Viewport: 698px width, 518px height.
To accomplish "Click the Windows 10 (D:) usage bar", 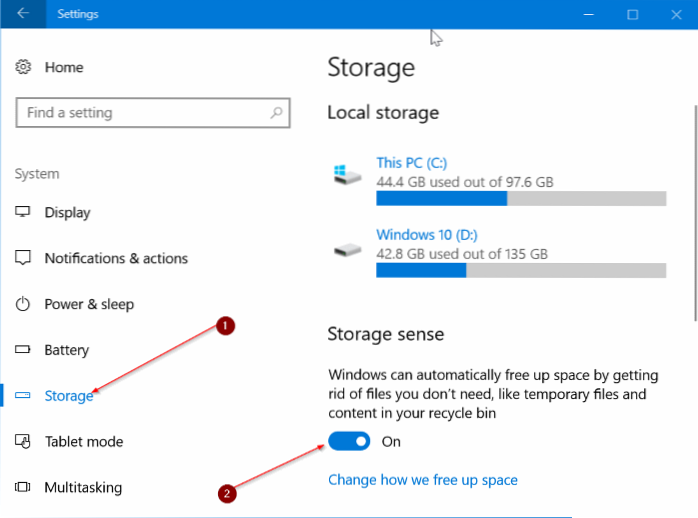I will pyautogui.click(x=520, y=270).
